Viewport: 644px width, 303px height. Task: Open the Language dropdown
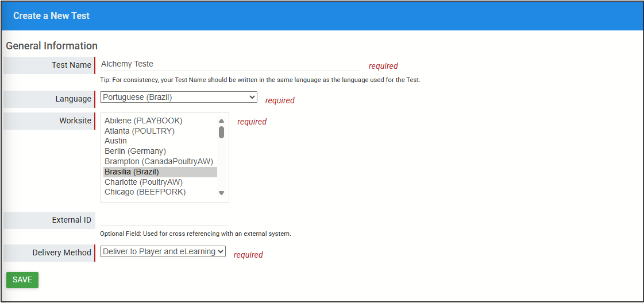pos(178,98)
